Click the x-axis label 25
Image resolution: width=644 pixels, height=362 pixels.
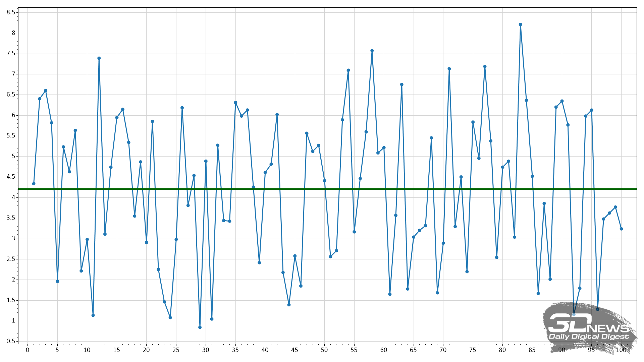[176, 350]
